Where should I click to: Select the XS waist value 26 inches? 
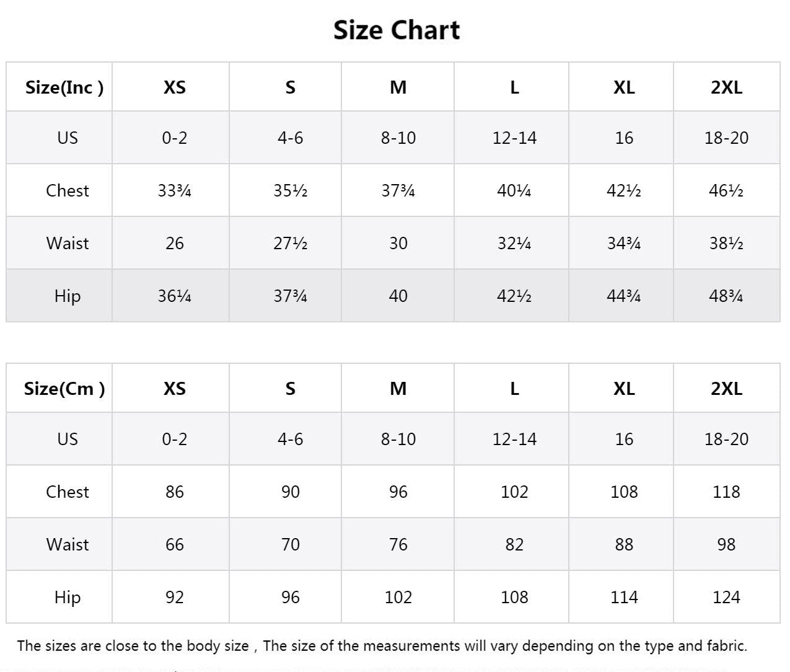coord(175,243)
